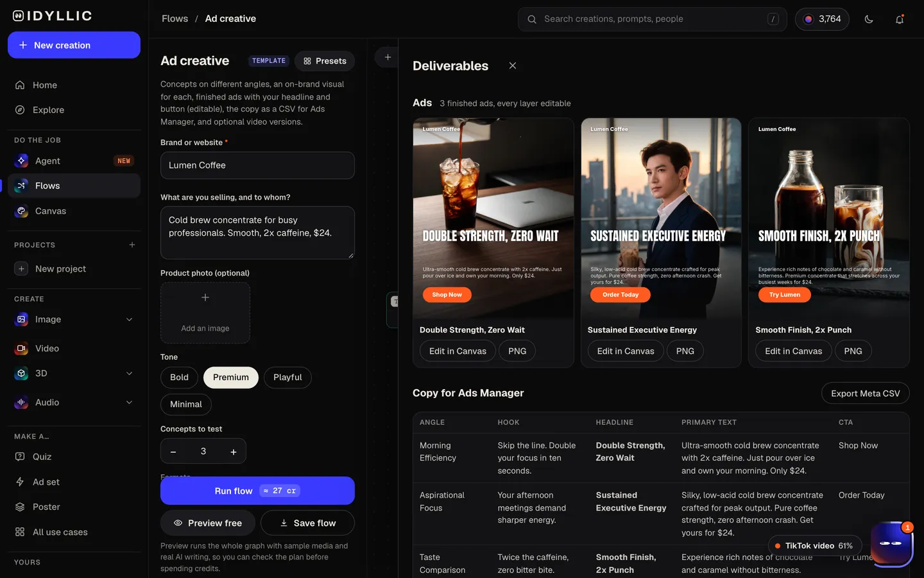
Task: Increase concepts to test with the plus
Action: [234, 451]
